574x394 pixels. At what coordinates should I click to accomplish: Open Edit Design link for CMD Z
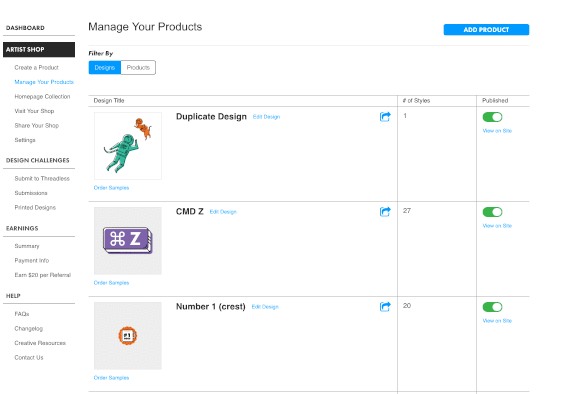223,212
